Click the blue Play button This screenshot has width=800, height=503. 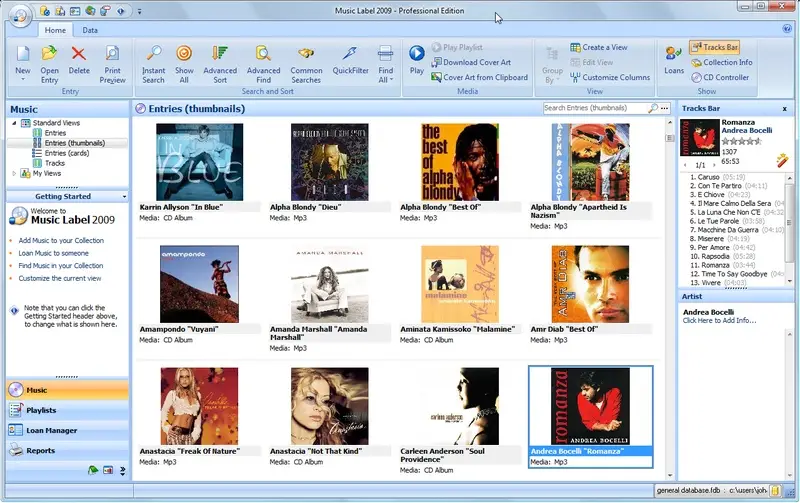(x=416, y=53)
